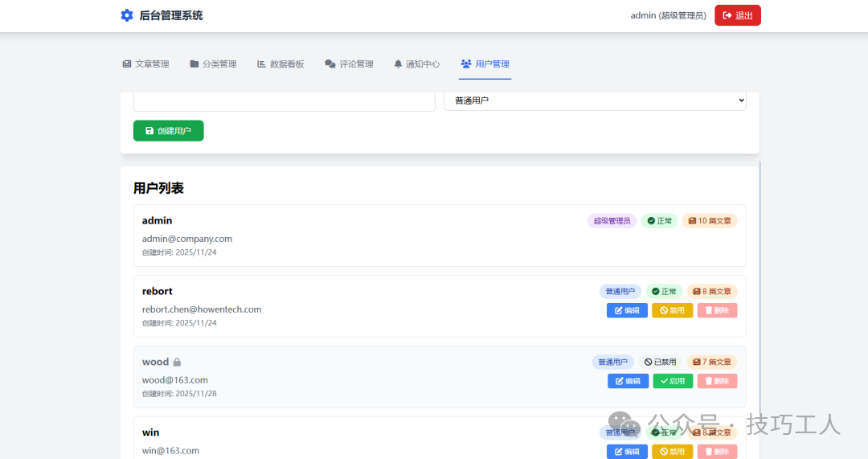
Task: Delete the wood user
Action: (718, 381)
